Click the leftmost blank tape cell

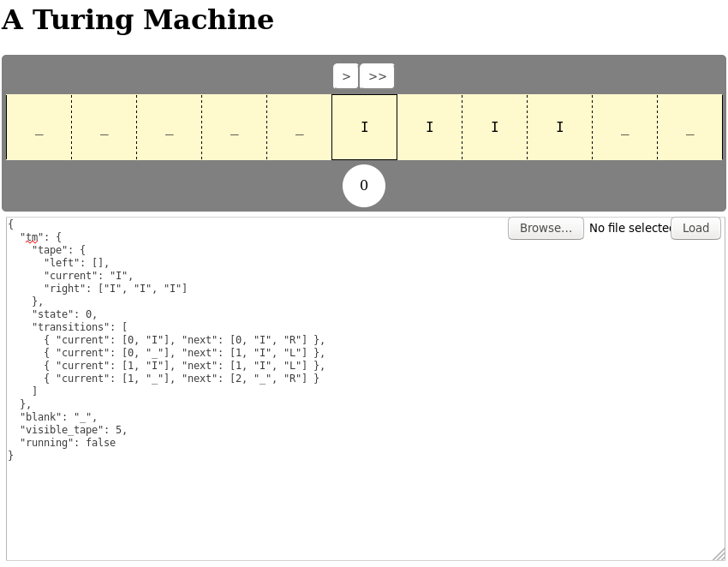click(x=39, y=127)
